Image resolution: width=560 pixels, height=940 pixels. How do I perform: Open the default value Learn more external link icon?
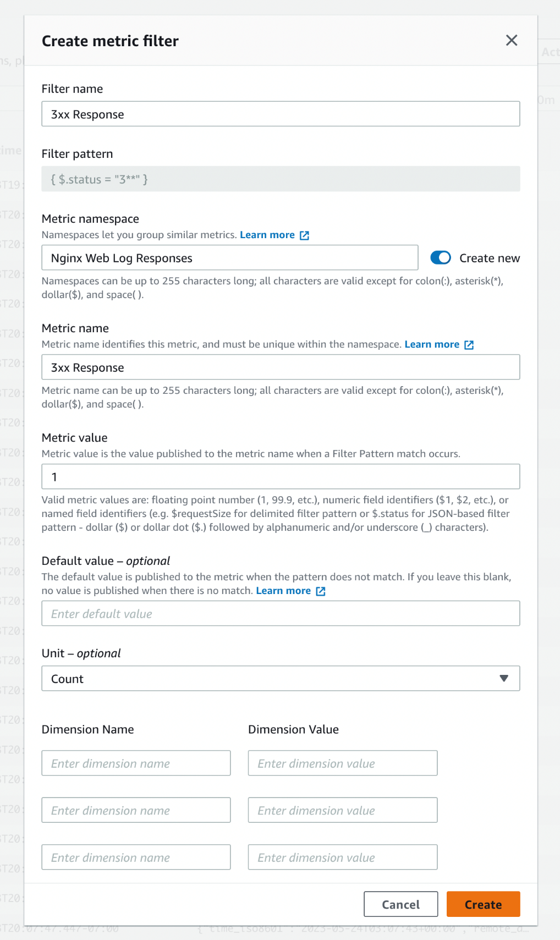pos(320,591)
